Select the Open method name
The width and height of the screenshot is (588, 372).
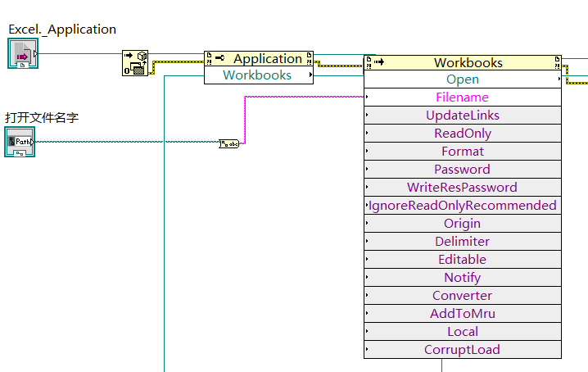[x=463, y=79]
